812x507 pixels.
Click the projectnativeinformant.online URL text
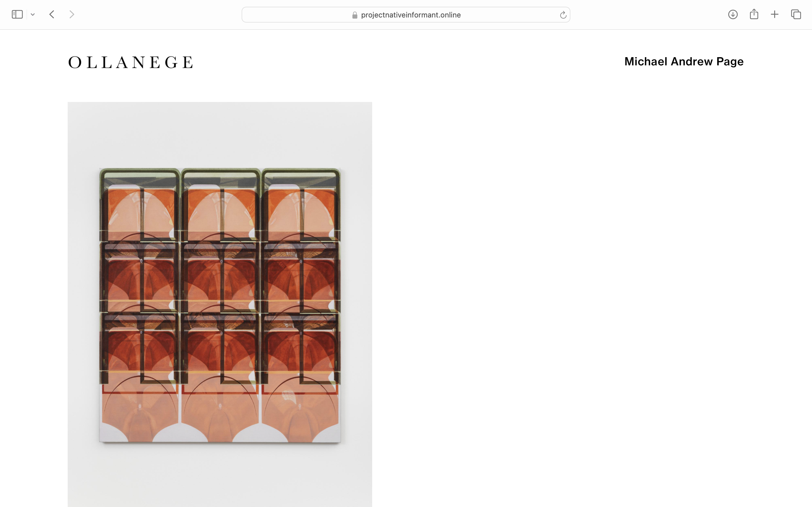click(411, 15)
